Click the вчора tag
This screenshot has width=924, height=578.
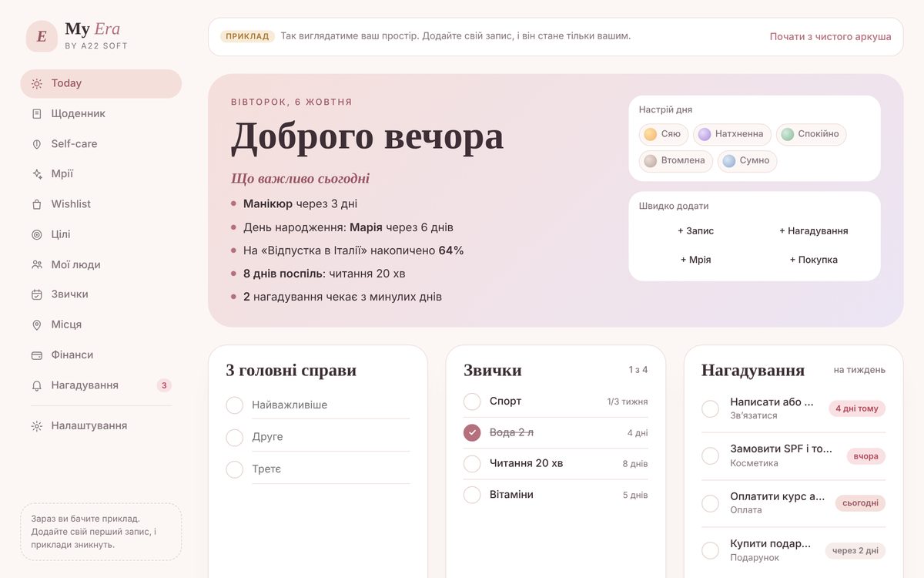866,456
